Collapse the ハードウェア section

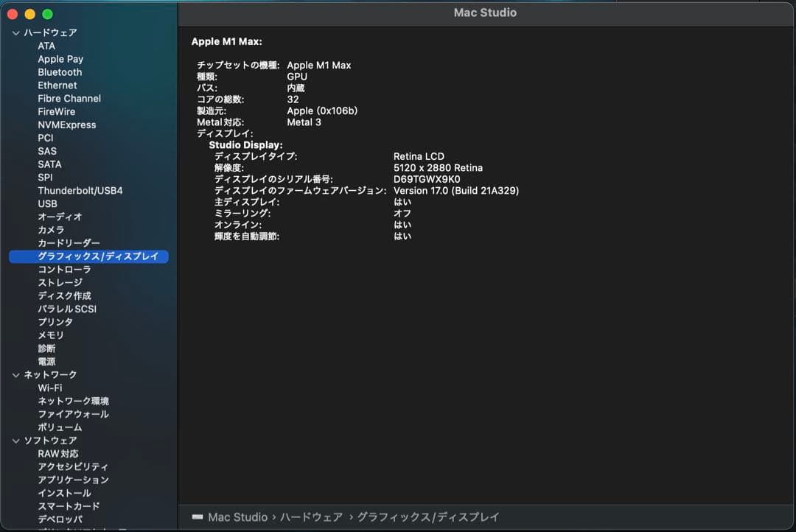pos(15,32)
